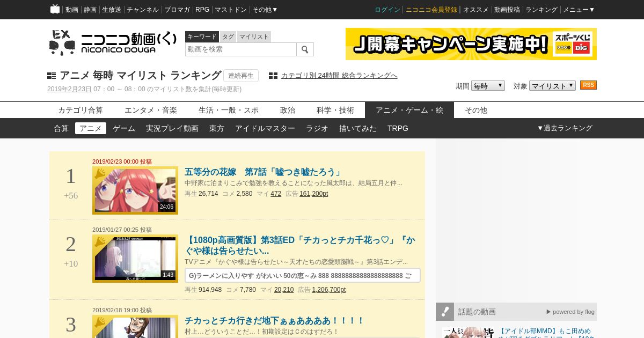644x338 pixels.
Task: Open 動画投稿 in top bar
Action: 507,10
